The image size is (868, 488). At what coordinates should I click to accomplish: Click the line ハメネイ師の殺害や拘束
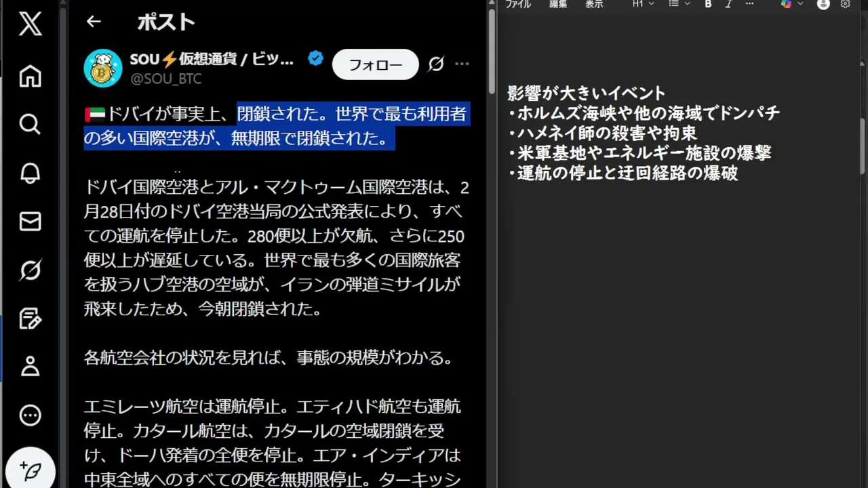(602, 133)
